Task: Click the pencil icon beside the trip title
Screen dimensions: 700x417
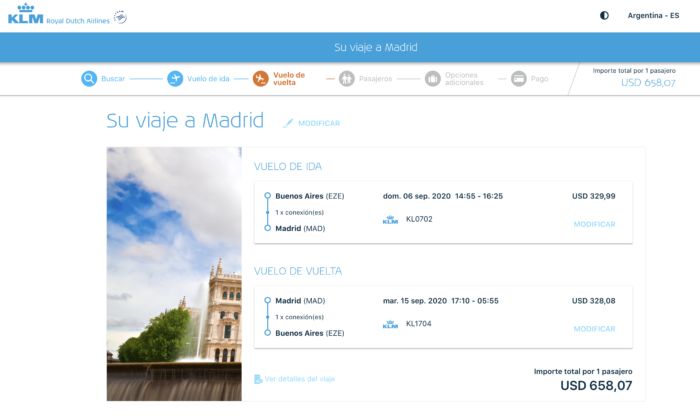Action: pos(288,123)
